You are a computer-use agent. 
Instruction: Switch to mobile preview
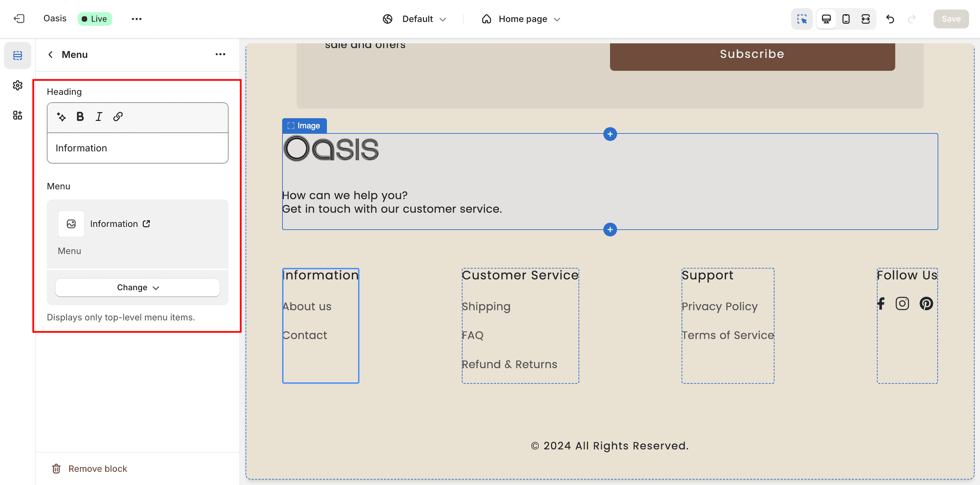[846, 19]
